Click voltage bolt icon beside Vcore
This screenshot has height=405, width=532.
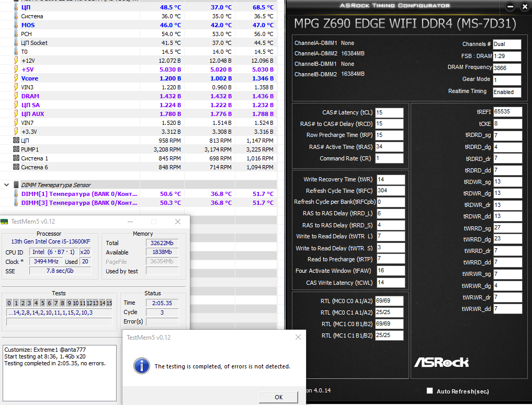[16, 78]
